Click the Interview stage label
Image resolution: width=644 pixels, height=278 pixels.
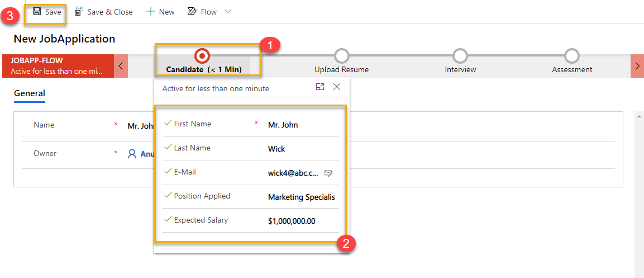coord(460,69)
